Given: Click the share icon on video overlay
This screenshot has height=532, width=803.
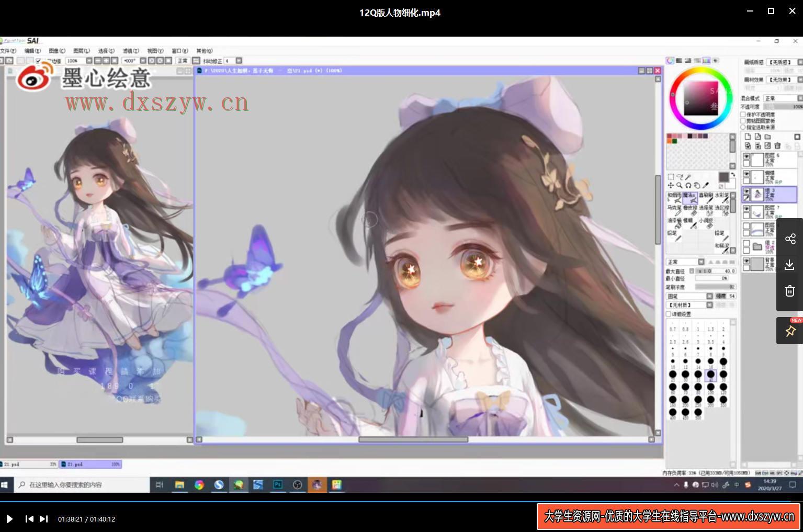Looking at the screenshot, I should [x=790, y=239].
